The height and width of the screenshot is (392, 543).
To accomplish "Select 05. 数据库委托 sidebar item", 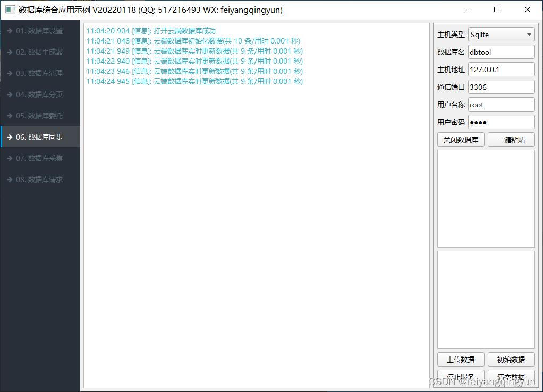I will [40, 116].
